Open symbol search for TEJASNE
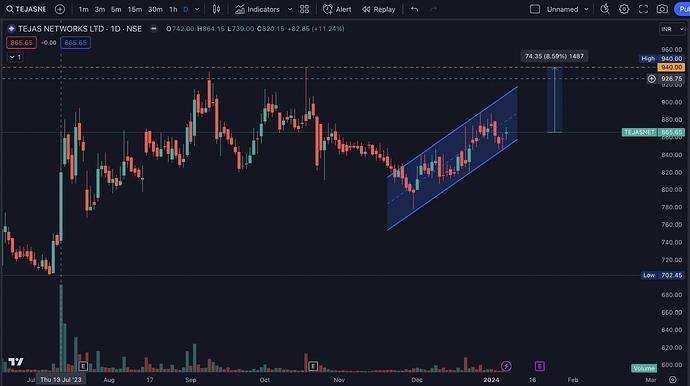The image size is (690, 386). [26, 9]
